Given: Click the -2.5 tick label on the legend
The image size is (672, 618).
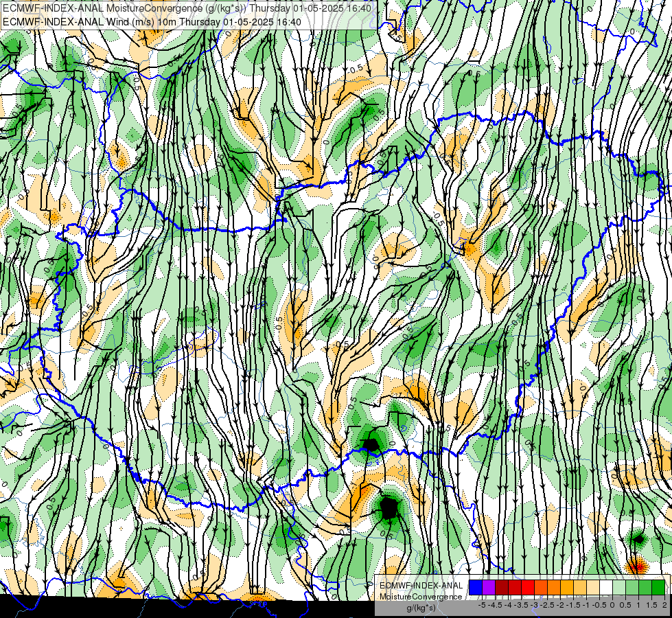Looking at the screenshot, I should (547, 605).
